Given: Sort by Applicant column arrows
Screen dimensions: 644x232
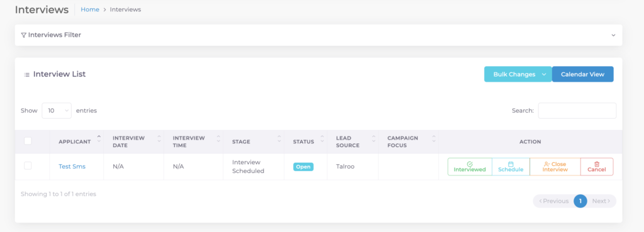Looking at the screenshot, I should coord(99,138).
